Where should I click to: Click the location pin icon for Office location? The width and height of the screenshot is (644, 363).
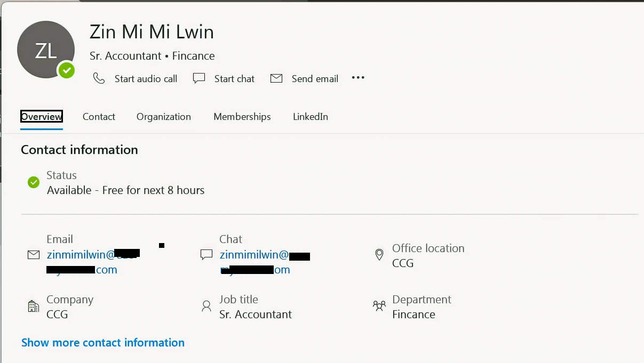(x=379, y=255)
